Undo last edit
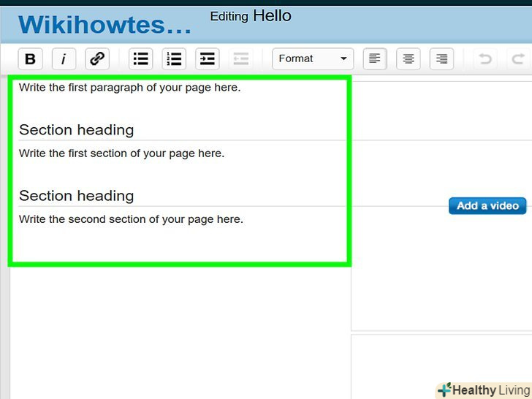The height and width of the screenshot is (399, 532). click(x=485, y=59)
